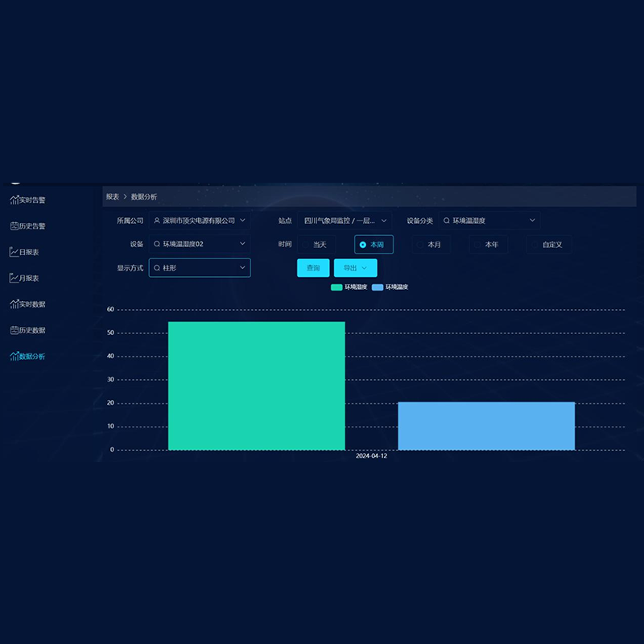The image size is (644, 644).
Task: Select the 自定义 custom time option
Action: [551, 245]
